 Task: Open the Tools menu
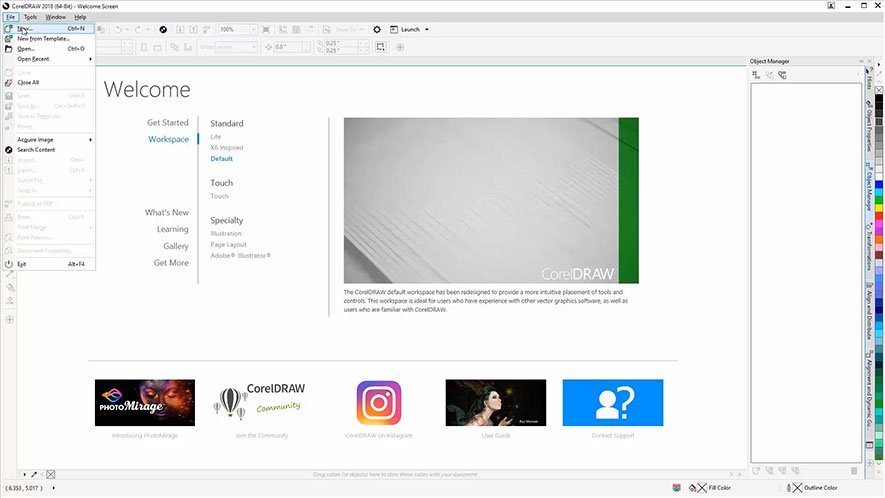coord(31,17)
